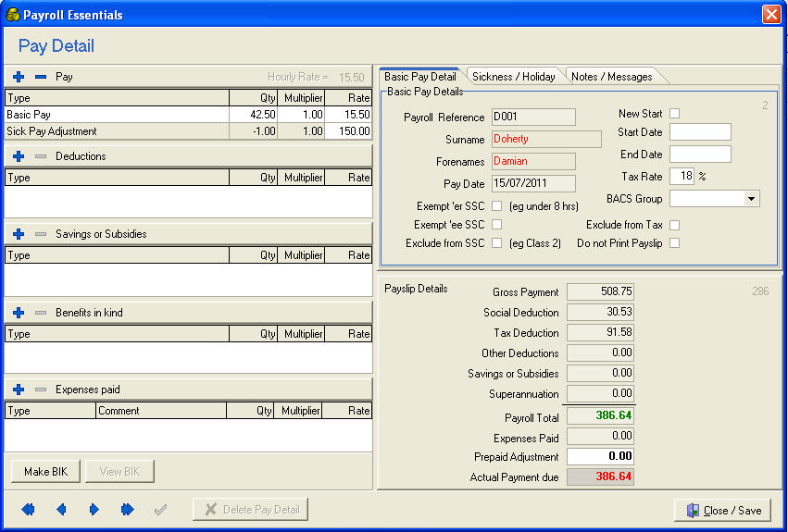
Task: Add a new Deductions entry
Action: coord(19,156)
